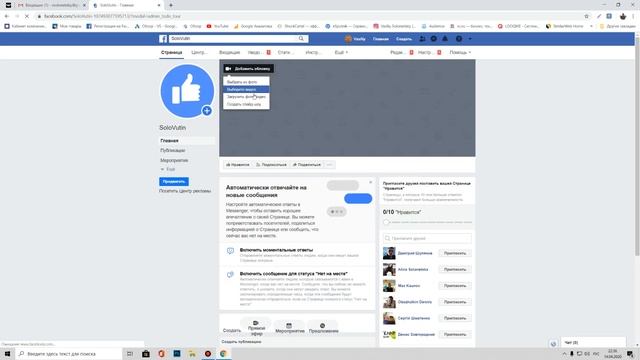Open the Windows notification center icon
This screenshot has height=360, width=640.
coord(631,353)
